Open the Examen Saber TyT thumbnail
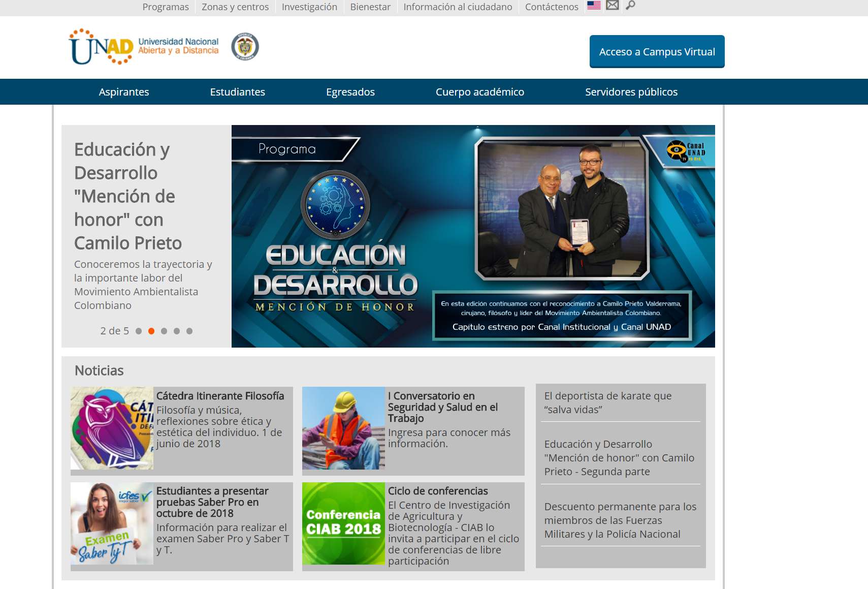Image resolution: width=868 pixels, height=589 pixels. (112, 523)
